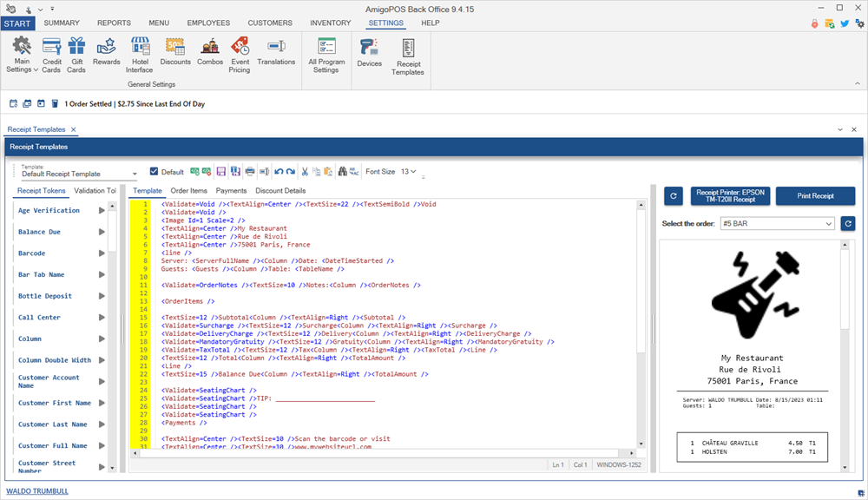Expand the Bottle Deposit token arrow
Image resolution: width=868 pixels, height=500 pixels.
tap(102, 296)
